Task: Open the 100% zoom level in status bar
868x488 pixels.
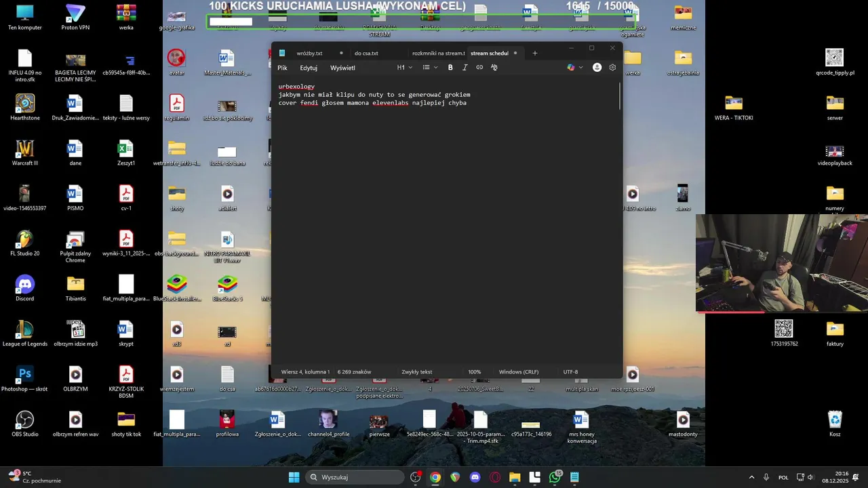Action: point(474,372)
